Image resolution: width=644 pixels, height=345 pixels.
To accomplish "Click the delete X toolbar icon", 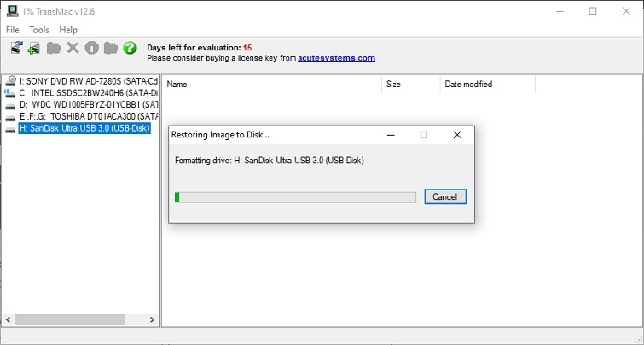I will tap(73, 48).
